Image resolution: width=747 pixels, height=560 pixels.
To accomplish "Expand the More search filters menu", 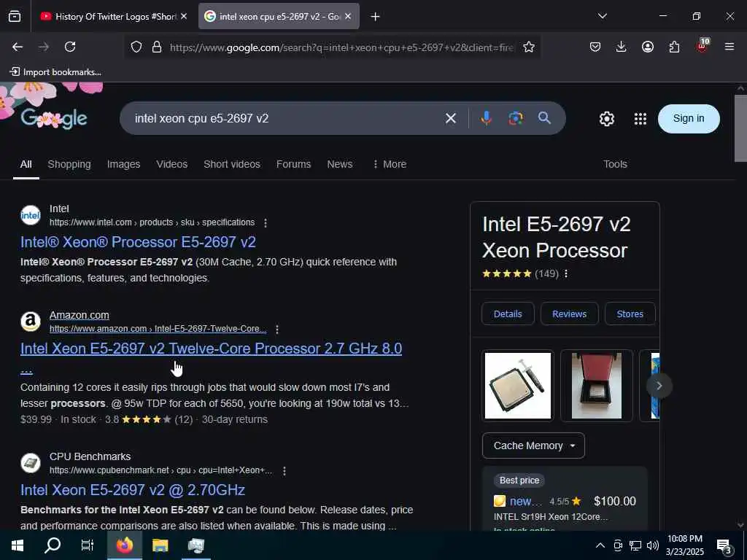I will click(x=390, y=164).
